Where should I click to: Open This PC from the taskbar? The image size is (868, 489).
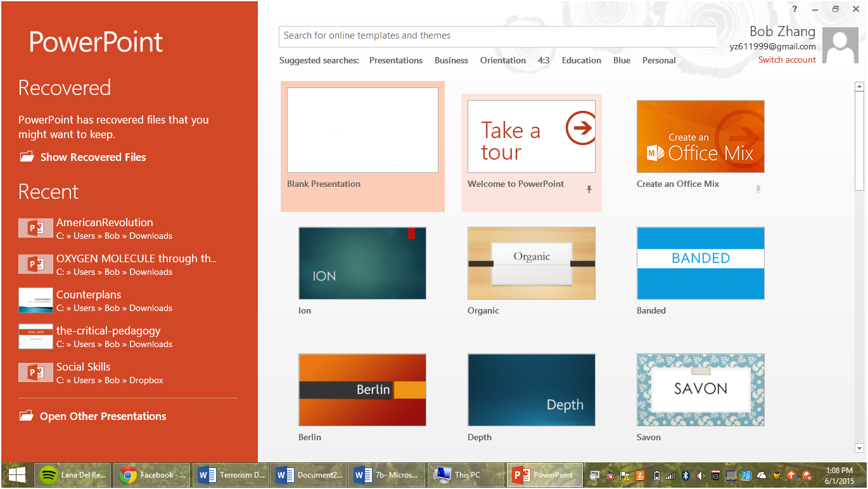click(x=466, y=474)
